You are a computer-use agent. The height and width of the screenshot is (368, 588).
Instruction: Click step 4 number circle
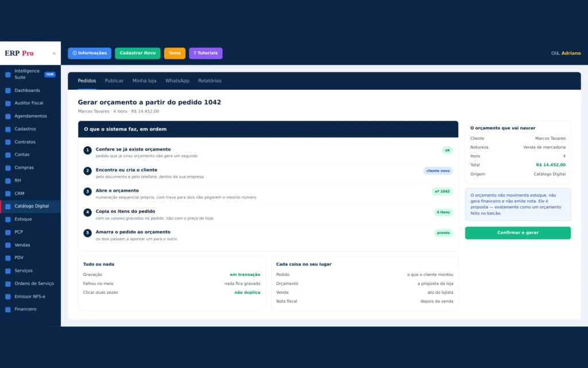pos(87,212)
